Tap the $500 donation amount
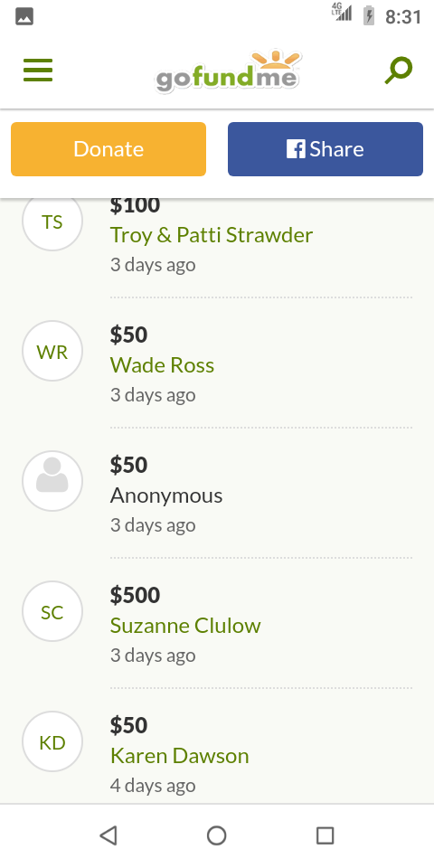This screenshot has width=434, height=868. point(135,595)
